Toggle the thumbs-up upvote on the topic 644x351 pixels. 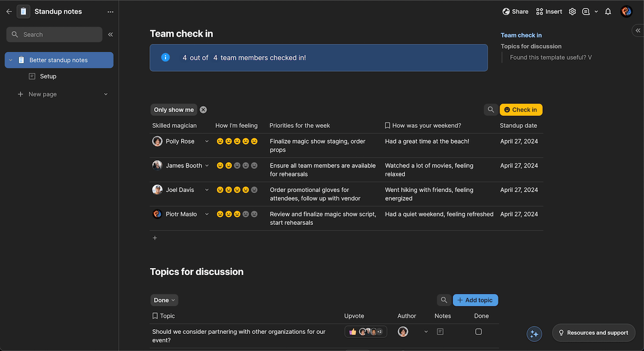pos(353,331)
